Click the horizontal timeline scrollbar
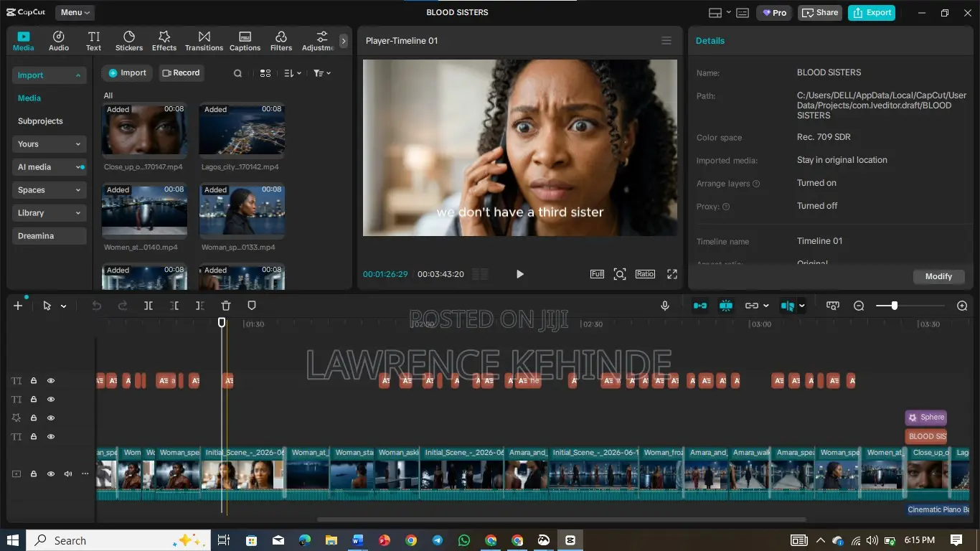Screen dimensions: 980x551 click(561, 519)
